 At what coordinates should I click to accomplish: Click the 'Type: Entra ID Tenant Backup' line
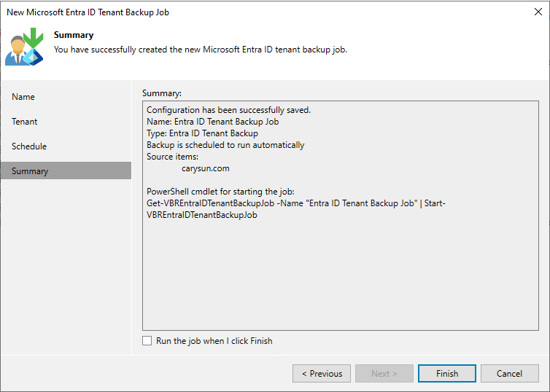(202, 133)
